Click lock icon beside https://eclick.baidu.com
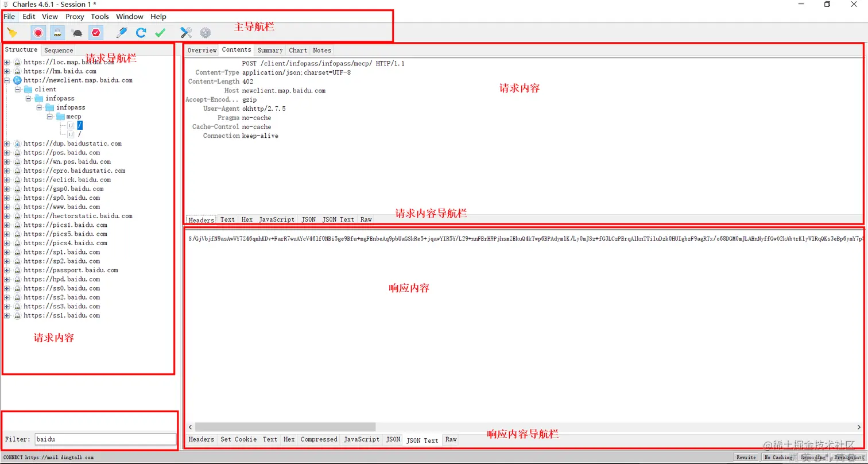The width and height of the screenshot is (868, 464). click(17, 180)
